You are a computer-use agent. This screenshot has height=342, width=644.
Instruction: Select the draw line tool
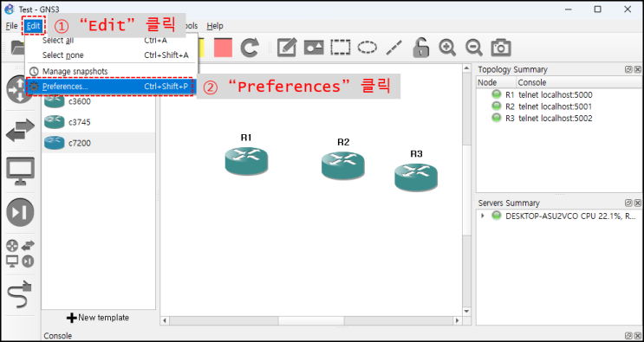tap(394, 48)
